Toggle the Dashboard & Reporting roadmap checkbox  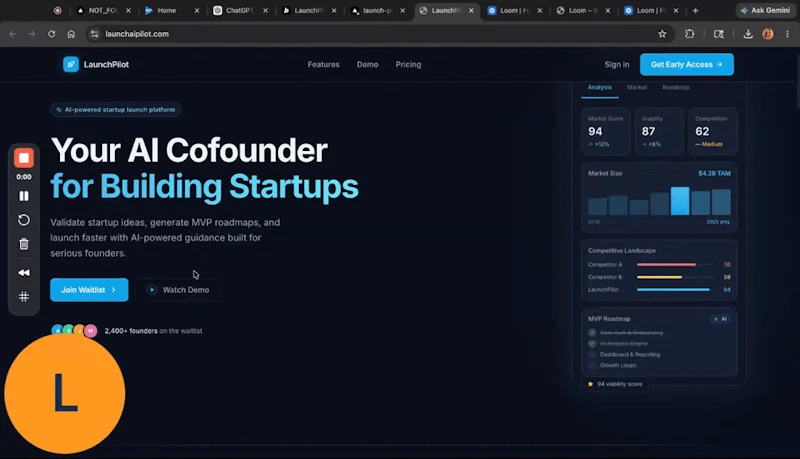[592, 354]
